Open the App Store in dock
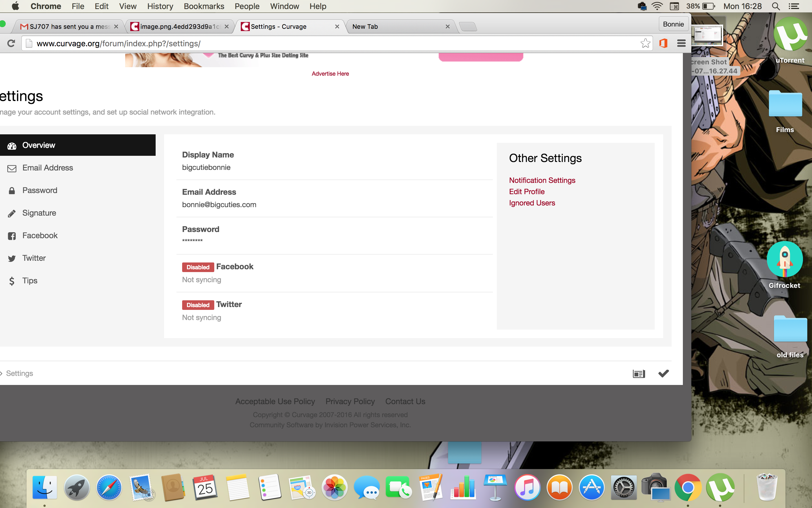This screenshot has height=508, width=812. pyautogui.click(x=592, y=487)
